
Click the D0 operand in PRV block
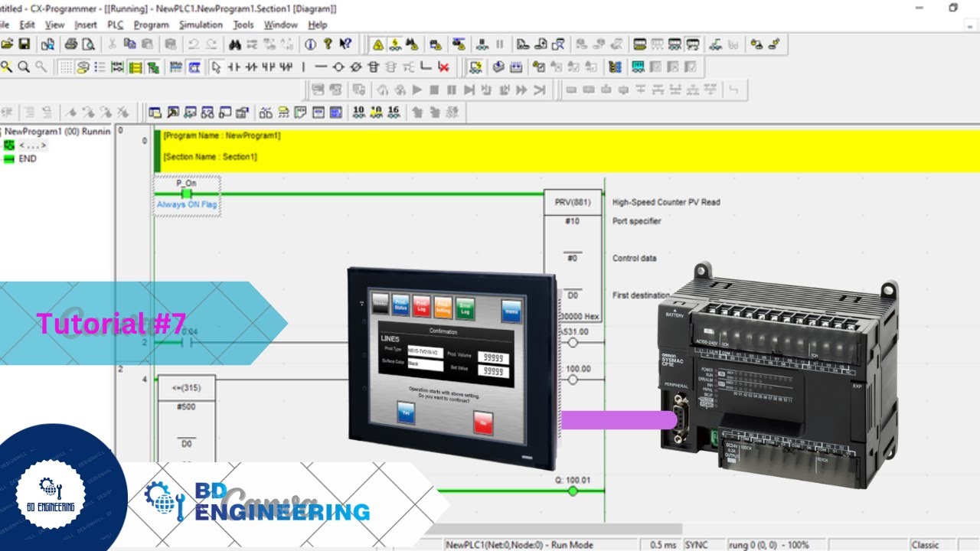click(x=572, y=295)
